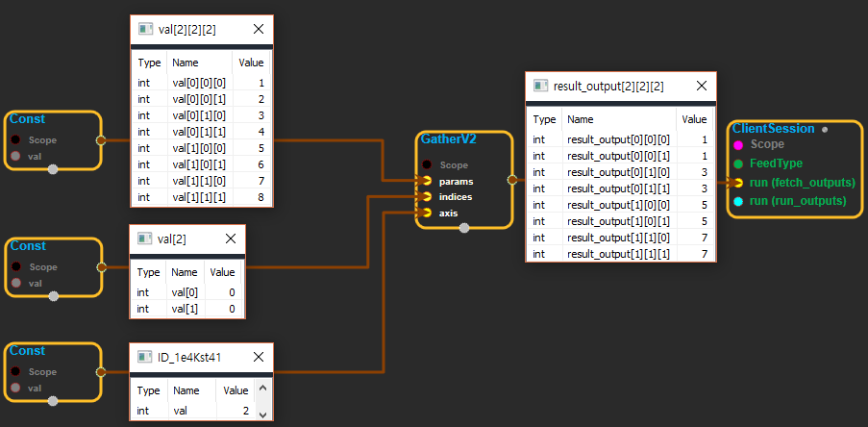Click the Value column header in val[2][2][2] table
868x427 pixels.
251,63
